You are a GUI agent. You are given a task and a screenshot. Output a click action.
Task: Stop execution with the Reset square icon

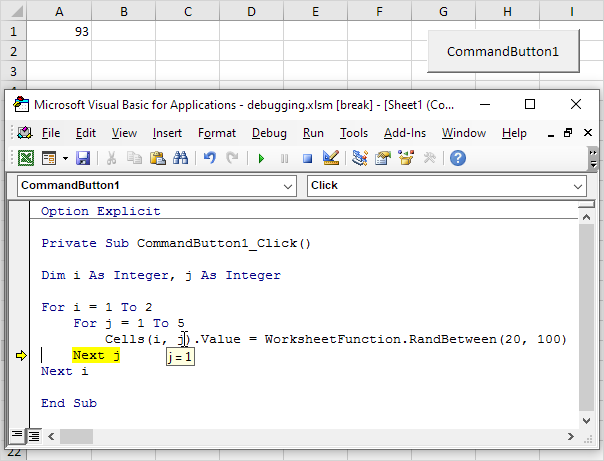(307, 158)
